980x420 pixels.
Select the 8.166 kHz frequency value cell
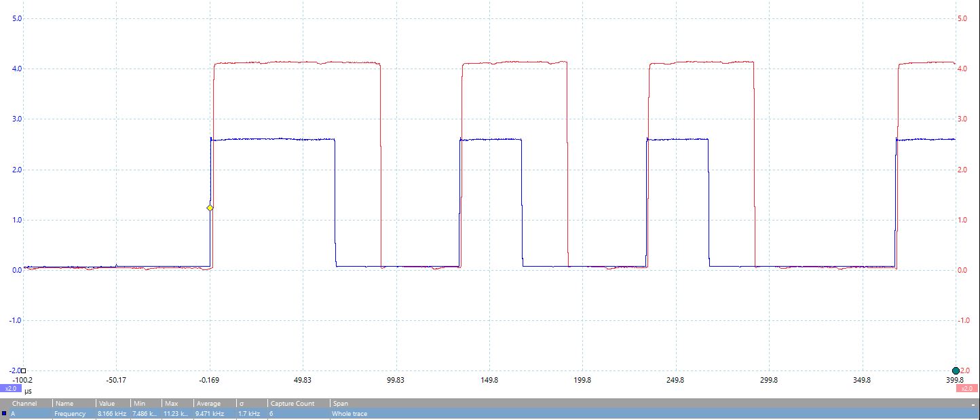(x=111, y=413)
